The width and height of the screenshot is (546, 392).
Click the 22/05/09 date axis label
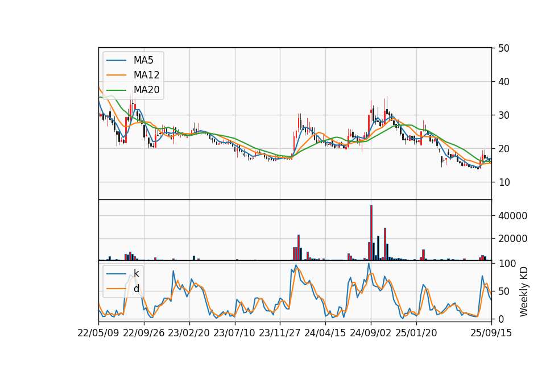(x=98, y=333)
